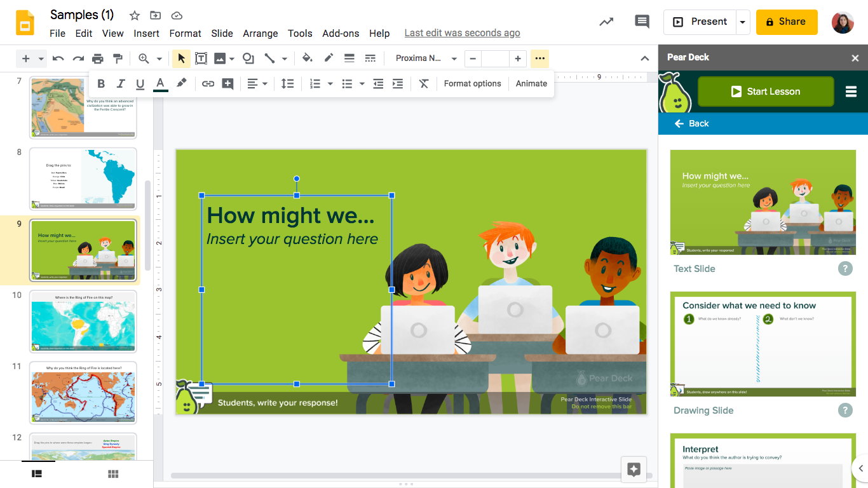868x488 pixels.
Task: Start the Pear Deck lesson
Action: pos(766,91)
